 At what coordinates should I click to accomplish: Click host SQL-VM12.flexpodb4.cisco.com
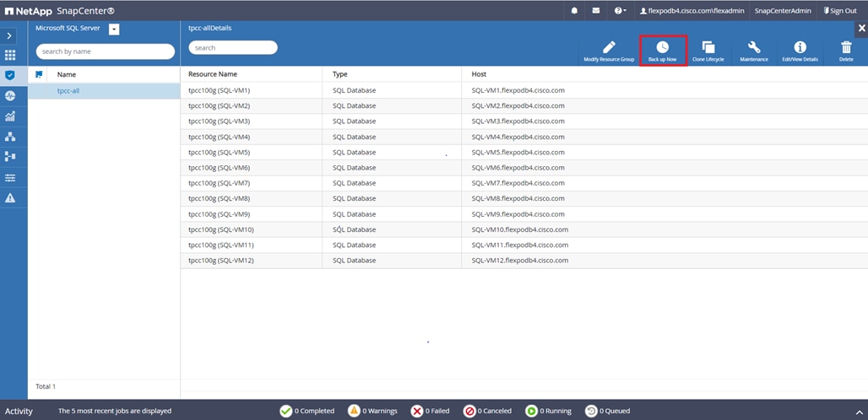(x=520, y=261)
